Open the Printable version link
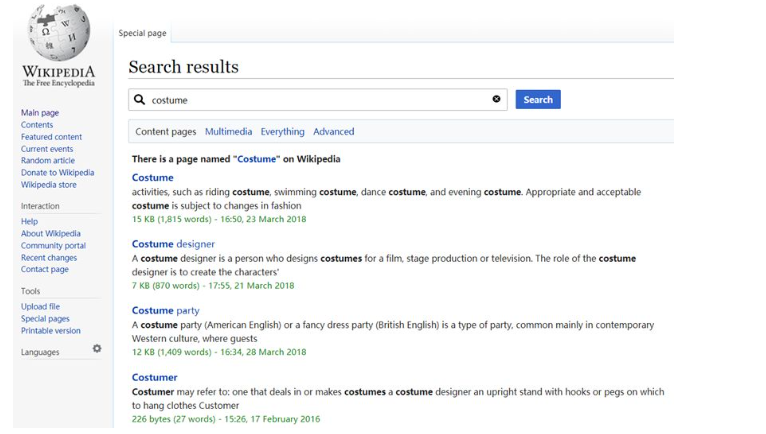The height and width of the screenshot is (434, 766). pos(51,330)
